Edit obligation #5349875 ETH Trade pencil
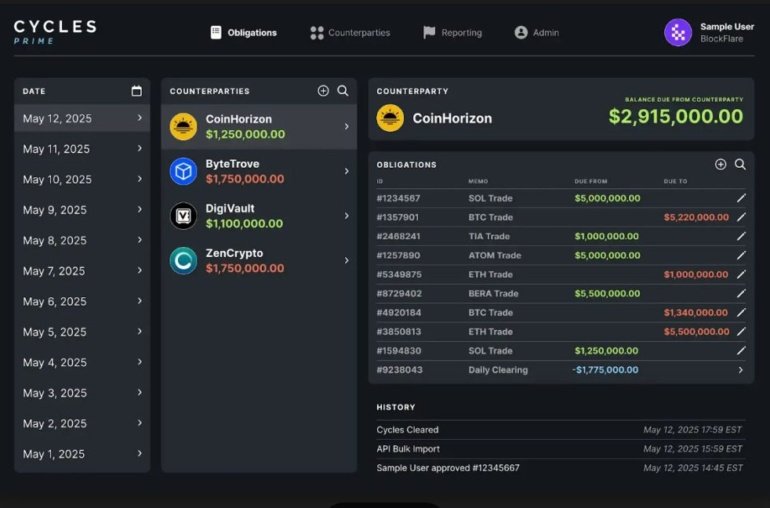Image resolution: width=770 pixels, height=508 pixels. tap(741, 275)
